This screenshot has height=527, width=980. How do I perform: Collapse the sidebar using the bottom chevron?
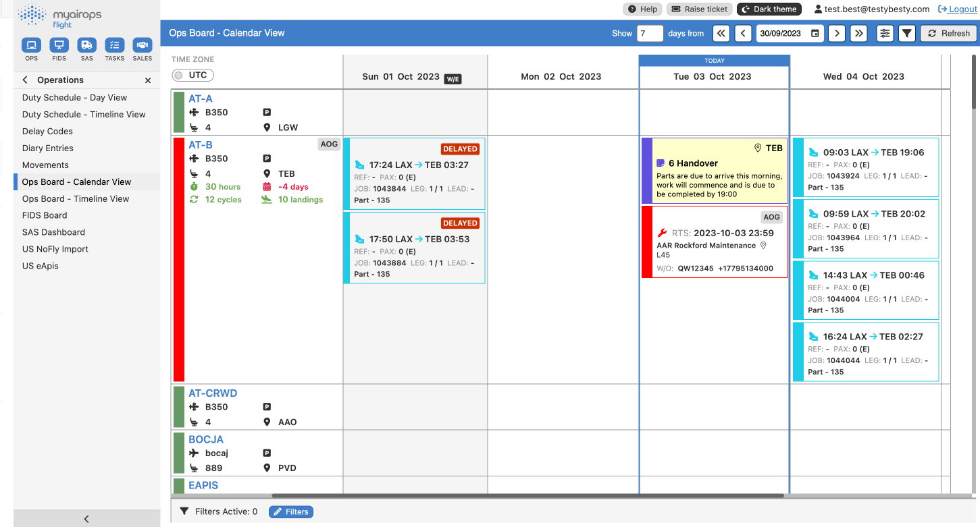[x=86, y=519]
